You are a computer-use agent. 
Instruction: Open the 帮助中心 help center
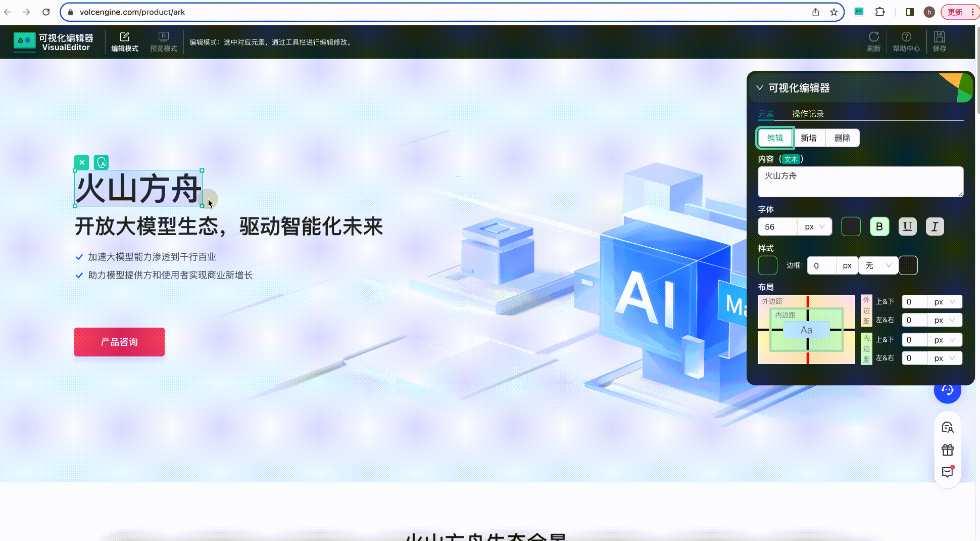(x=906, y=42)
